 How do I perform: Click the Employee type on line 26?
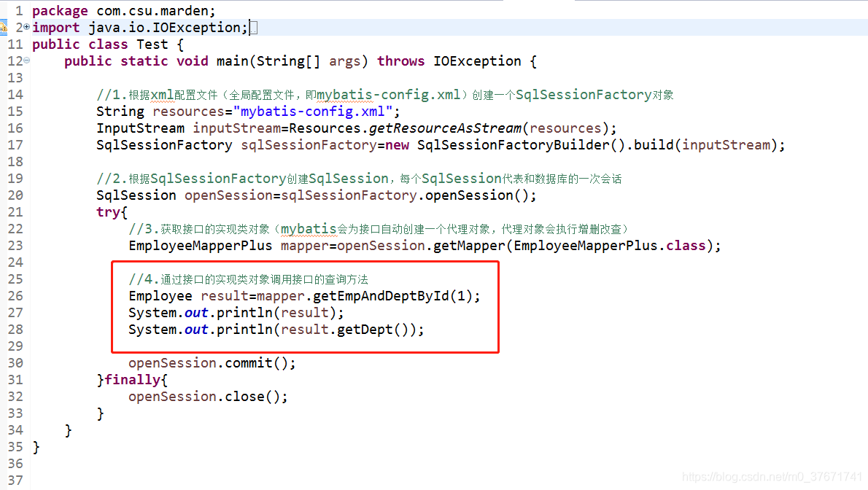(160, 296)
